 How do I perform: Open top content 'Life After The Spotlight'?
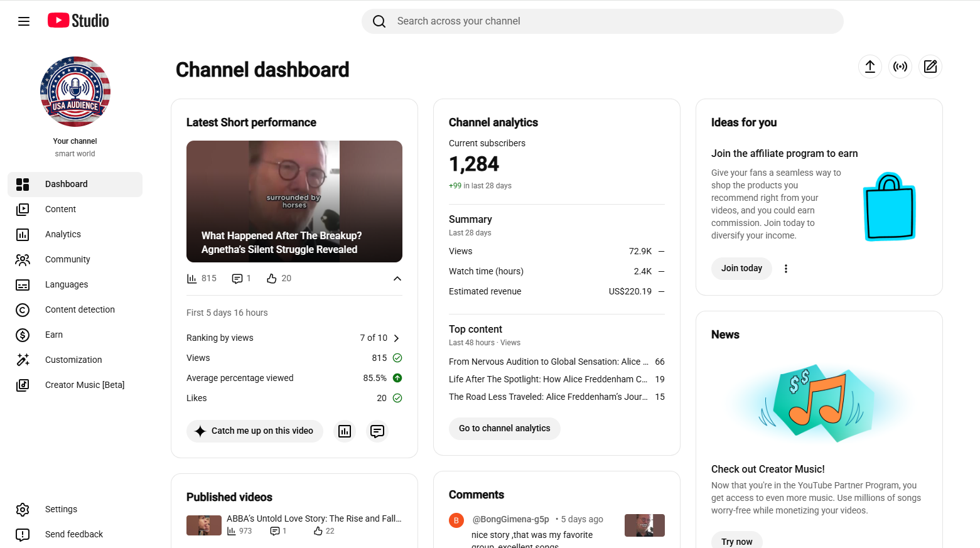tap(548, 380)
